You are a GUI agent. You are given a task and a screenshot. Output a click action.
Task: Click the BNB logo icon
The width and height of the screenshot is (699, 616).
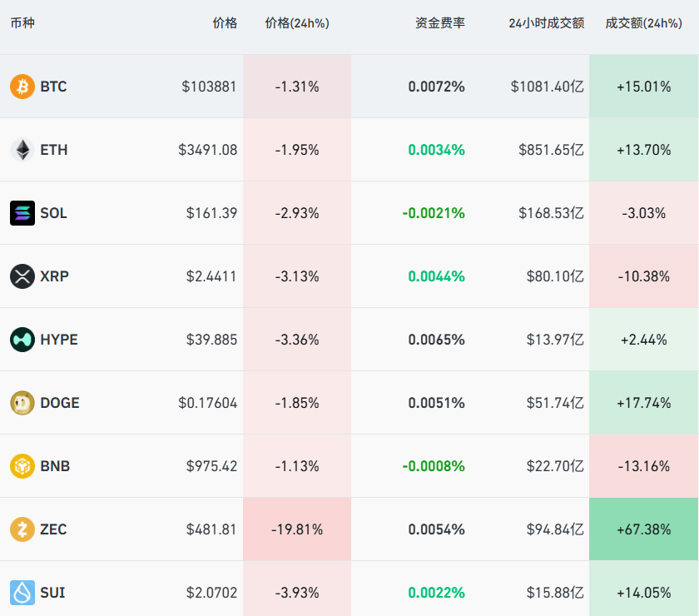22,466
